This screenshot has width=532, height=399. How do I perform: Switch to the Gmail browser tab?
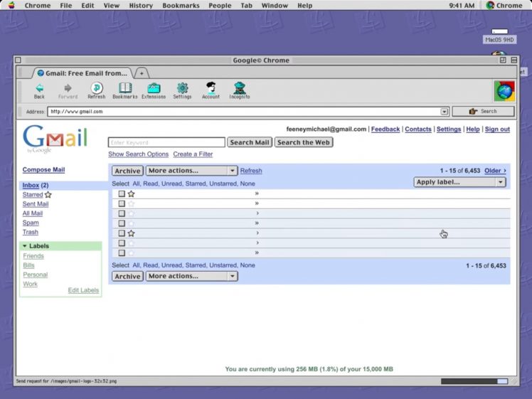click(82, 73)
